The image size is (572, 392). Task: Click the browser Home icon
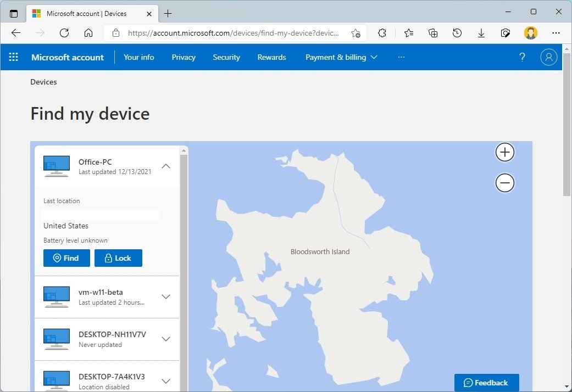88,33
